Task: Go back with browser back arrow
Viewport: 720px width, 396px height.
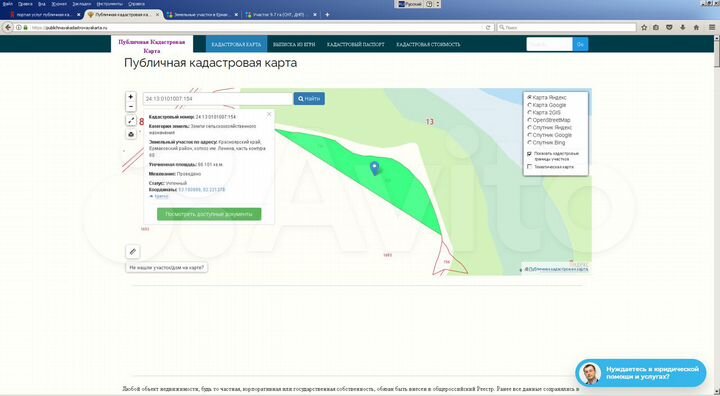Action: pos(8,28)
